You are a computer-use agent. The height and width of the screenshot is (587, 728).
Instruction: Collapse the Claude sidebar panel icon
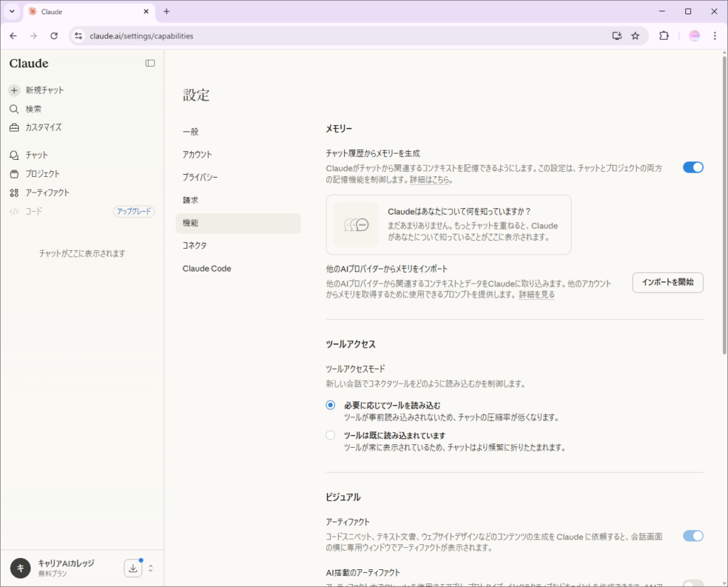[x=150, y=63]
